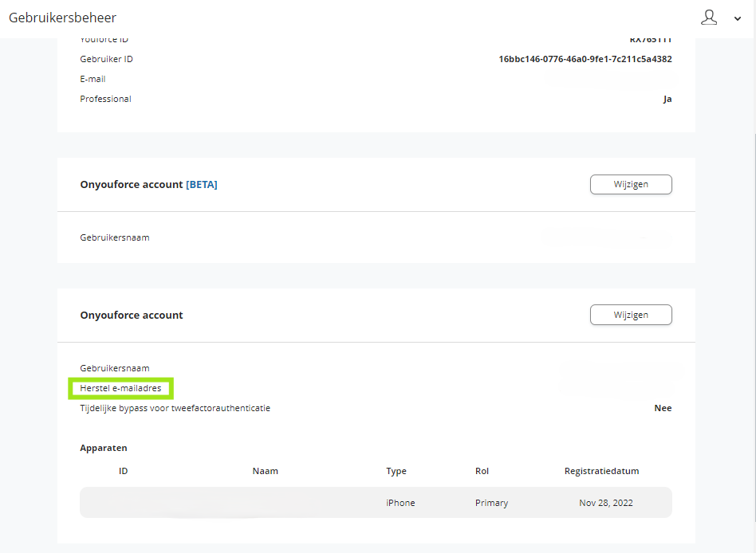Click Wijzigen for Onyouforce account BETA
The image size is (756, 553).
point(631,185)
